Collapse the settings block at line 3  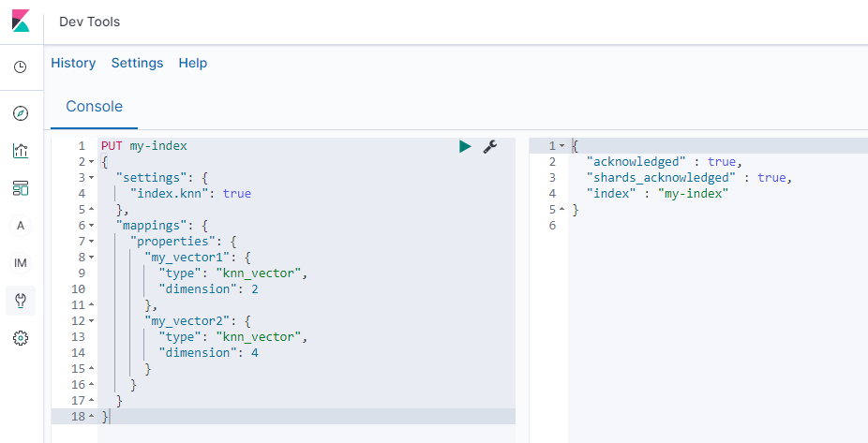(x=92, y=178)
